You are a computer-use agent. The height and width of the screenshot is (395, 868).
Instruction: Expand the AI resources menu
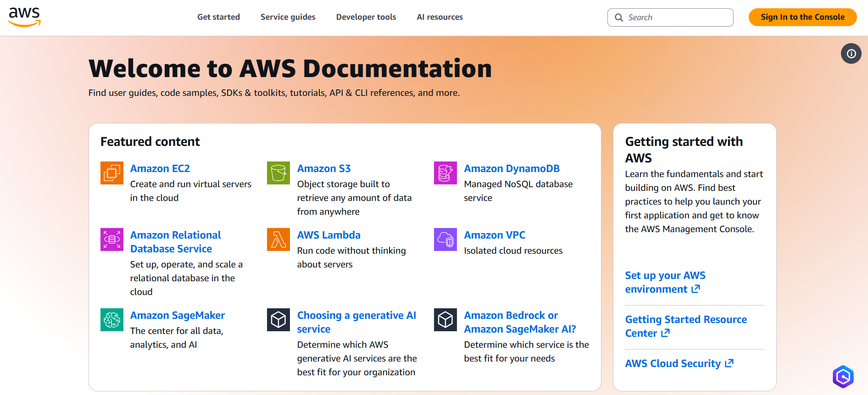click(440, 17)
